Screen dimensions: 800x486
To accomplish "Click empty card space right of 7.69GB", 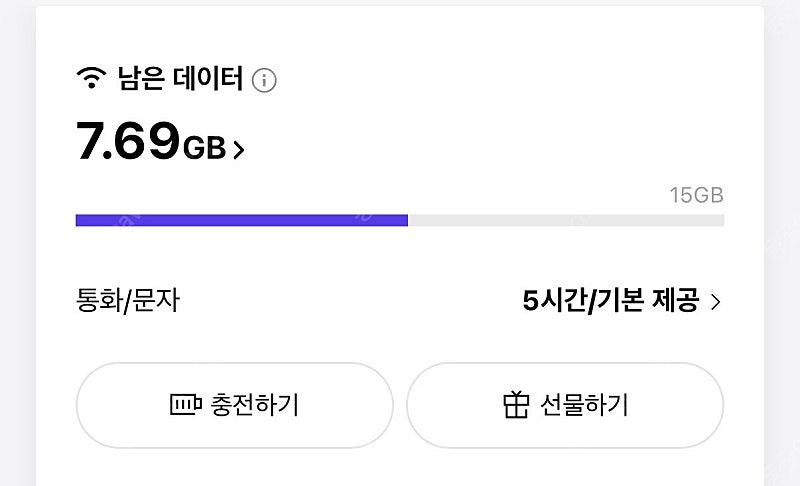I will click(x=485, y=143).
